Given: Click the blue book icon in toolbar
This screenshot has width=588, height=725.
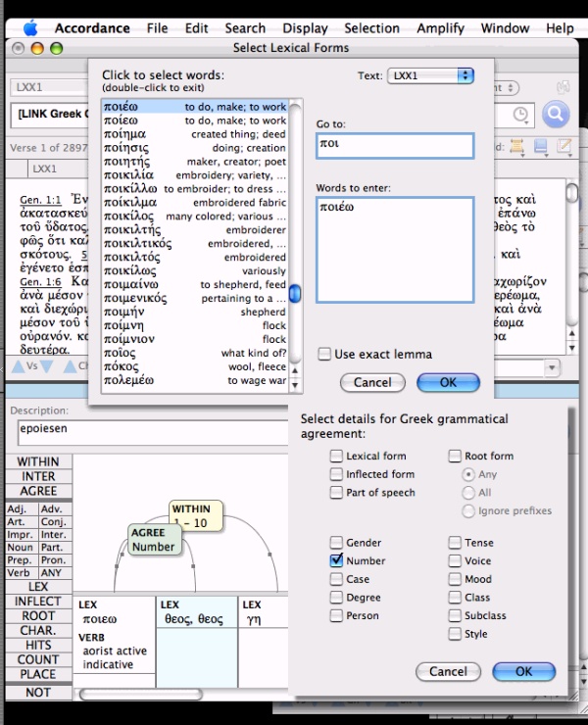Looking at the screenshot, I should 540,147.
